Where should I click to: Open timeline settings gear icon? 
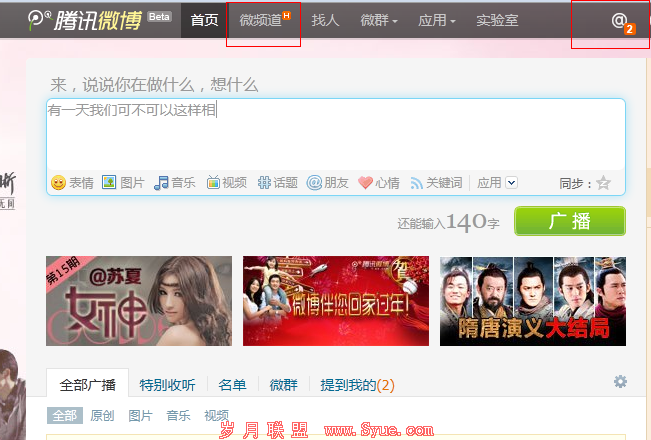click(x=620, y=381)
